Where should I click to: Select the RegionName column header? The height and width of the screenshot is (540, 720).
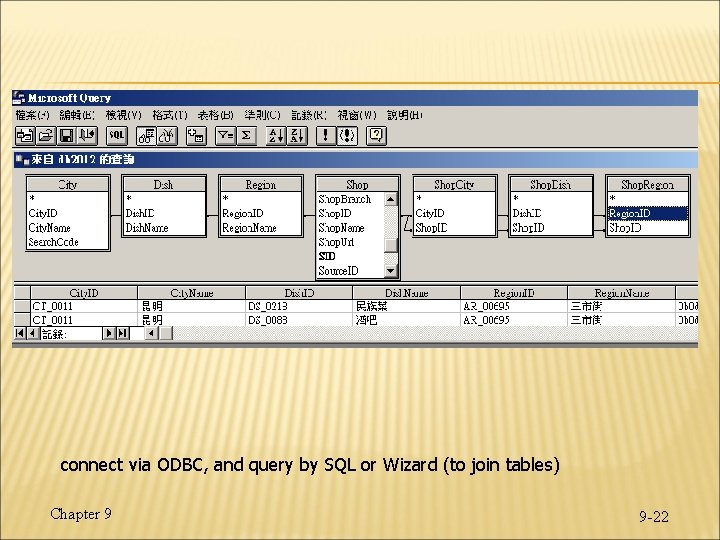coord(621,293)
